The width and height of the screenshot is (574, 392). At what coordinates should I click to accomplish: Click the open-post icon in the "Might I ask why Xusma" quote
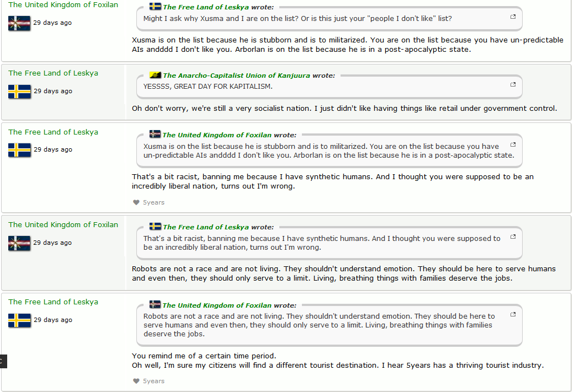513,17
